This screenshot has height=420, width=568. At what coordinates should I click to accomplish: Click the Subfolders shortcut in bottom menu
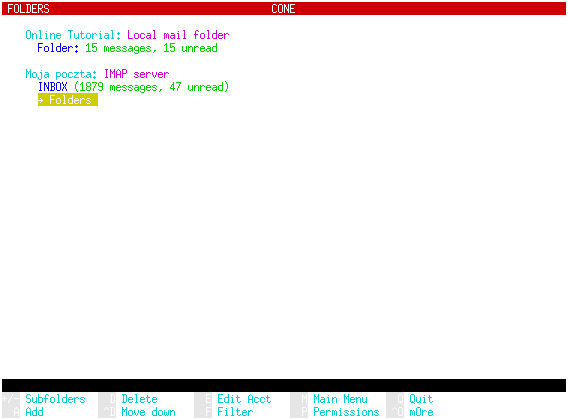[55, 399]
